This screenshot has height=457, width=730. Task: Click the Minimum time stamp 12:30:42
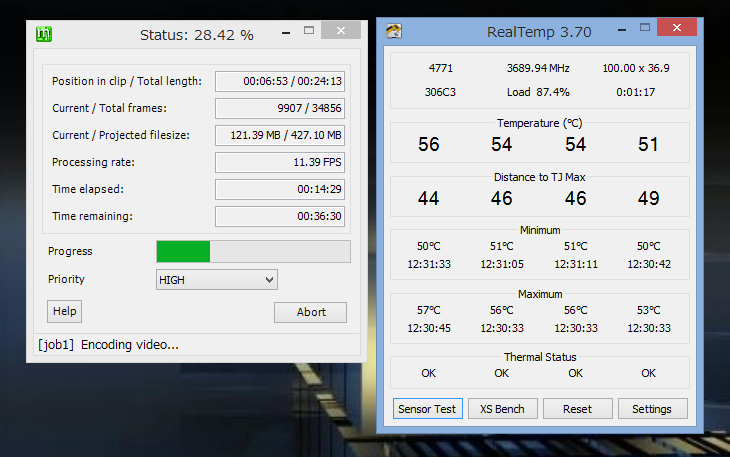point(649,264)
